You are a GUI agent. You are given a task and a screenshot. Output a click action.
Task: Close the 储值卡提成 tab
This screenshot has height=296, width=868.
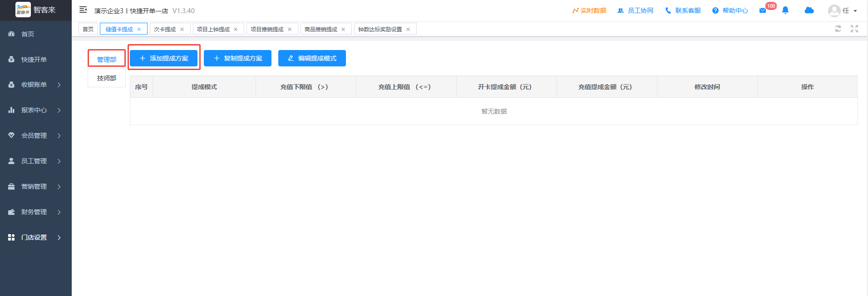pyautogui.click(x=139, y=30)
